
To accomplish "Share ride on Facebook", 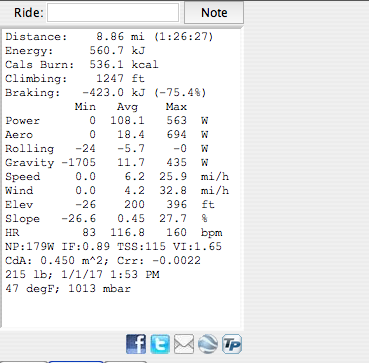I will (x=136, y=344).
